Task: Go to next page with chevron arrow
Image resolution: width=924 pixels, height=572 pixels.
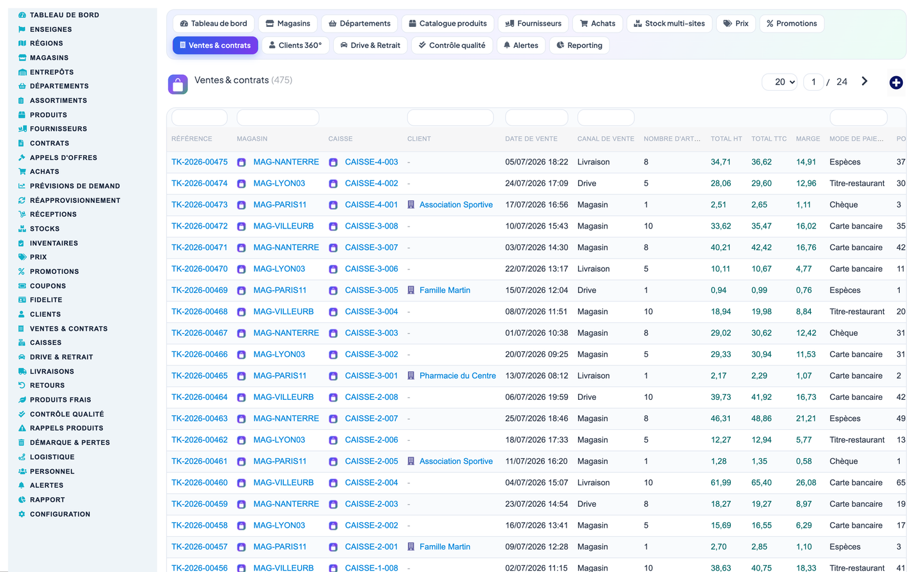Action: (x=865, y=81)
